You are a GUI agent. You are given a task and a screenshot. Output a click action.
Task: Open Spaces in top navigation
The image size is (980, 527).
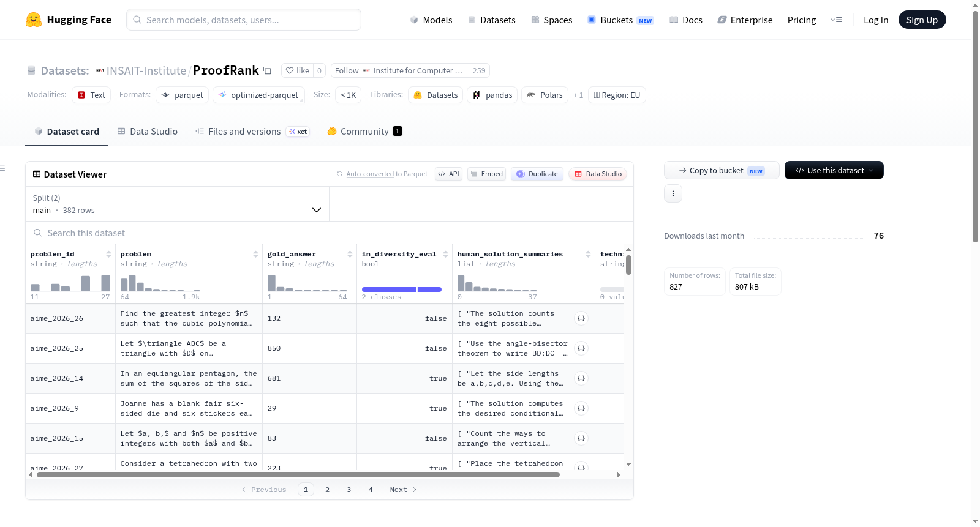(551, 20)
